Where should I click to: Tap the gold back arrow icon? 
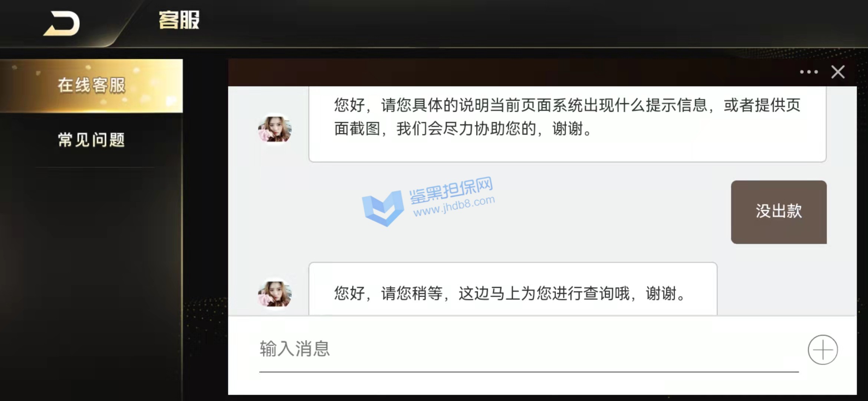(x=62, y=23)
